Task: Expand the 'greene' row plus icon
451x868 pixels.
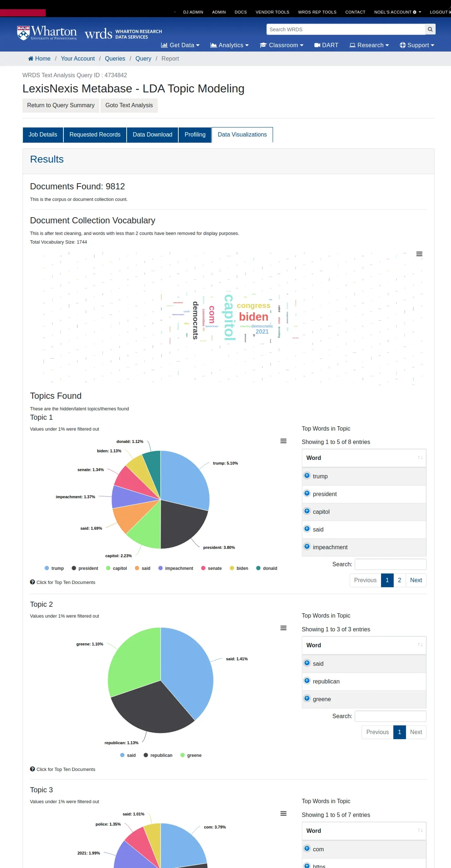Action: pos(307,698)
